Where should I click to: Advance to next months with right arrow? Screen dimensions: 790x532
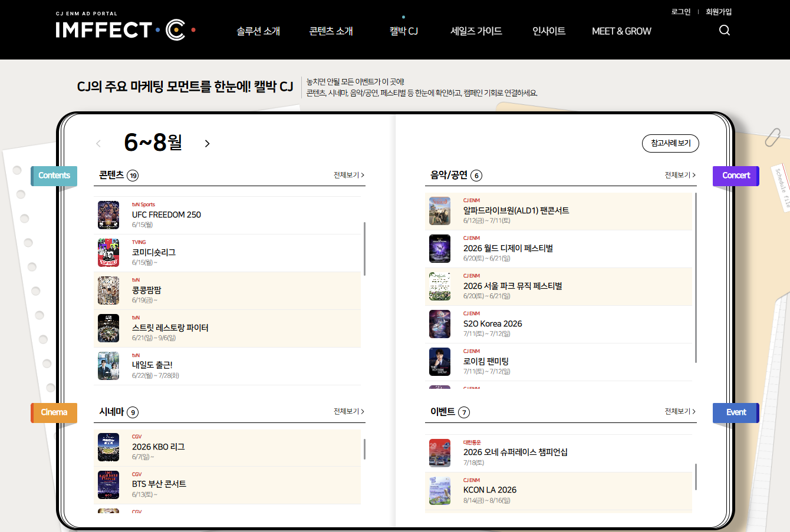[207, 144]
